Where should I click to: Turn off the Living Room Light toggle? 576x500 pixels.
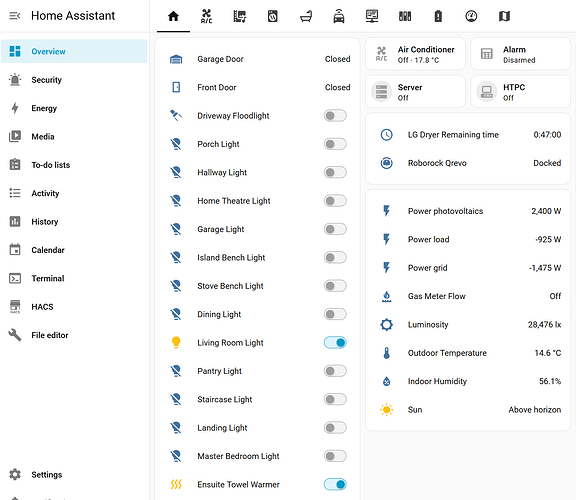[335, 342]
